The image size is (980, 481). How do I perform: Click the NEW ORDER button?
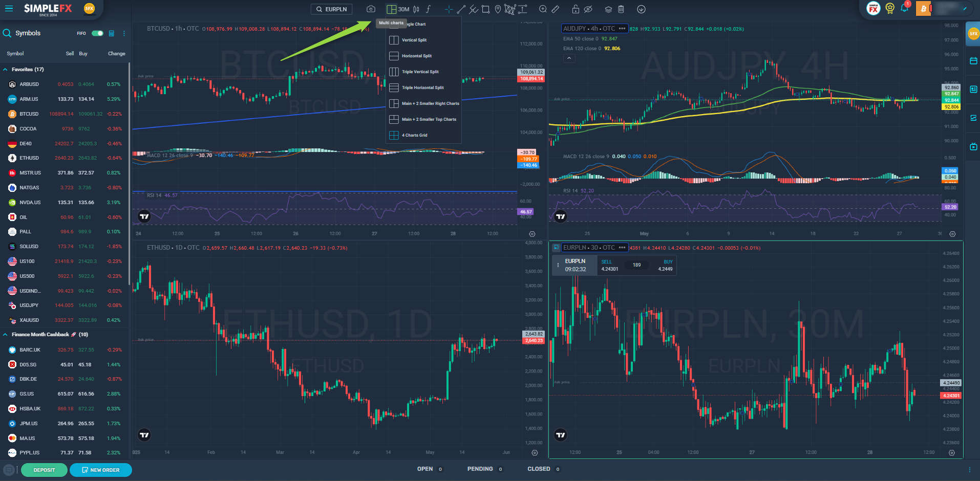point(101,470)
